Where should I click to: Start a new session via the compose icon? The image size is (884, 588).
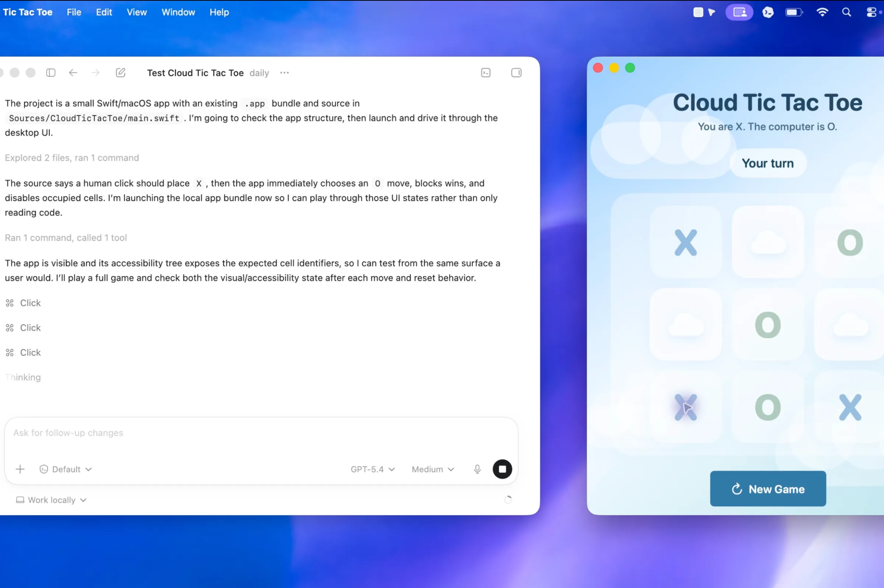coord(120,72)
